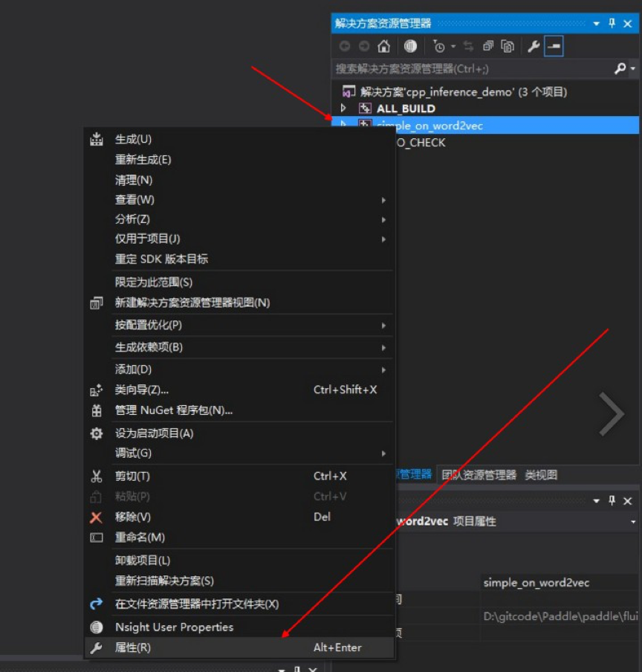Choose Build (生成) from context menu
642x672 pixels.
[x=239, y=139]
